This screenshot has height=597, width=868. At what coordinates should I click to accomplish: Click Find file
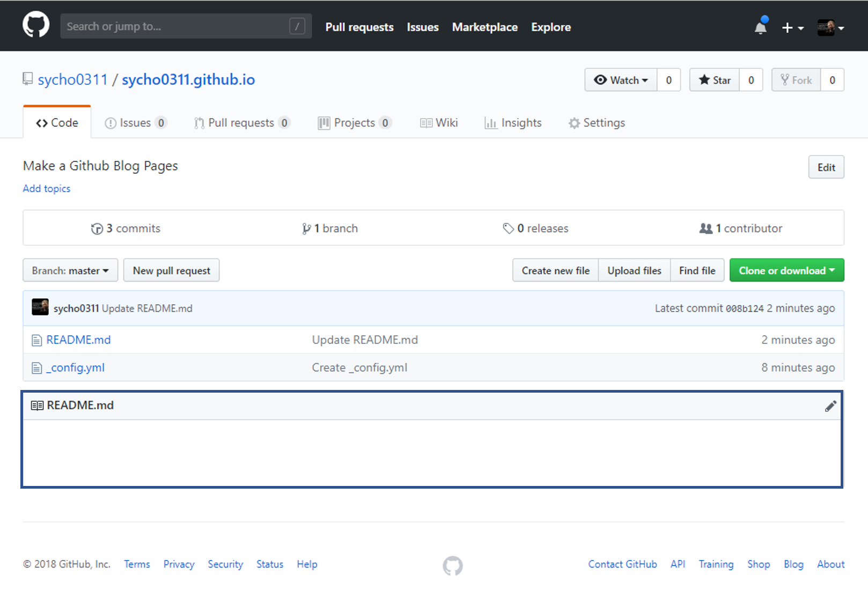point(697,270)
